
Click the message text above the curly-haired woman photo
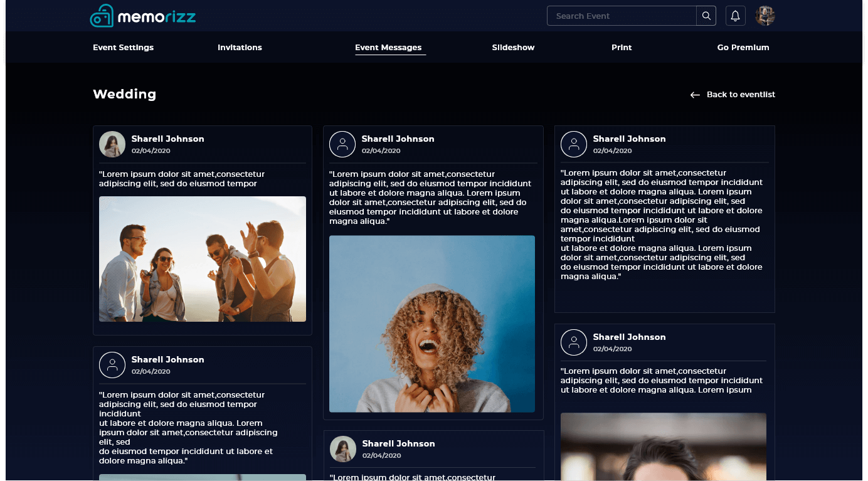[x=430, y=198]
